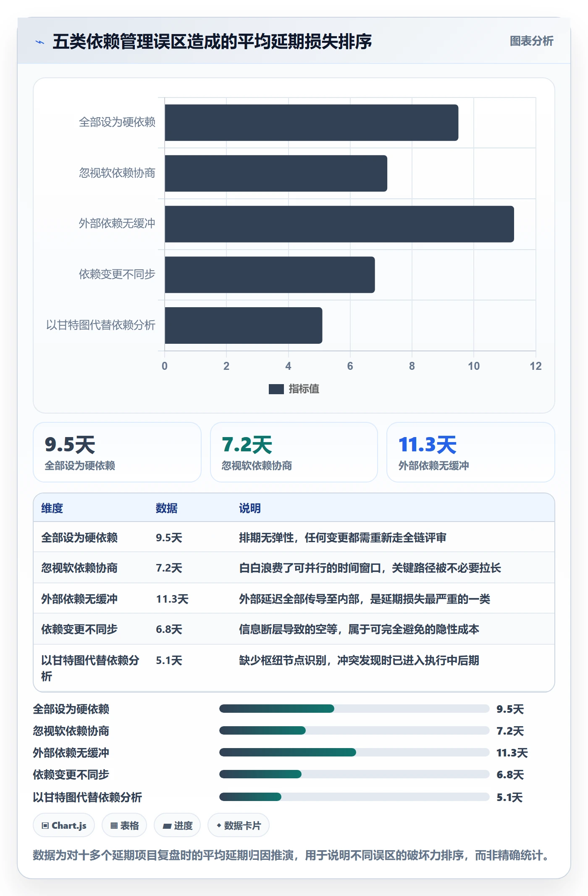This screenshot has width=588, height=896.
Task: Select the Chart.js tag chip
Action: (x=64, y=825)
